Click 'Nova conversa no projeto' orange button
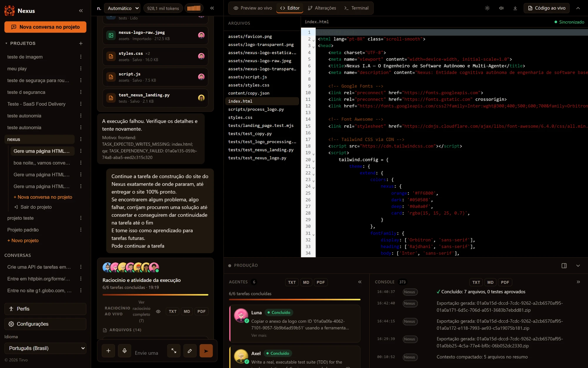Screen dimensions: 588x368 (x=45, y=27)
